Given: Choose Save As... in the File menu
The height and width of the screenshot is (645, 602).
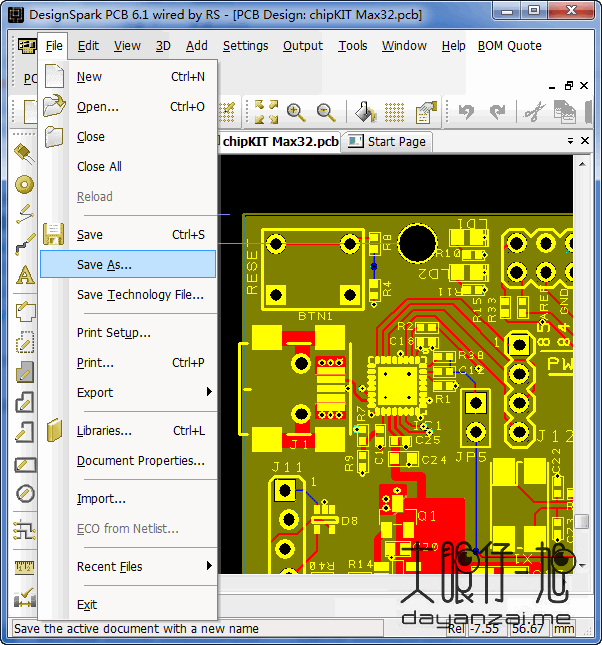Looking at the screenshot, I should (128, 264).
